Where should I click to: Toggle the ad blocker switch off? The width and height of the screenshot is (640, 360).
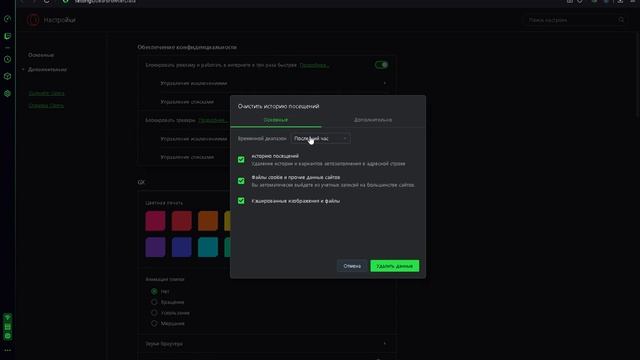coord(381,65)
